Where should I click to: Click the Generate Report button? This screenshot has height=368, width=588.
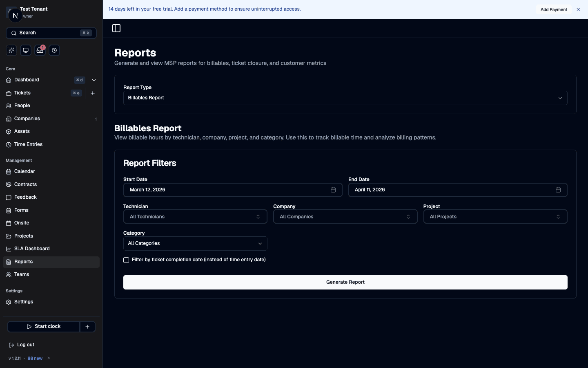tap(345, 282)
